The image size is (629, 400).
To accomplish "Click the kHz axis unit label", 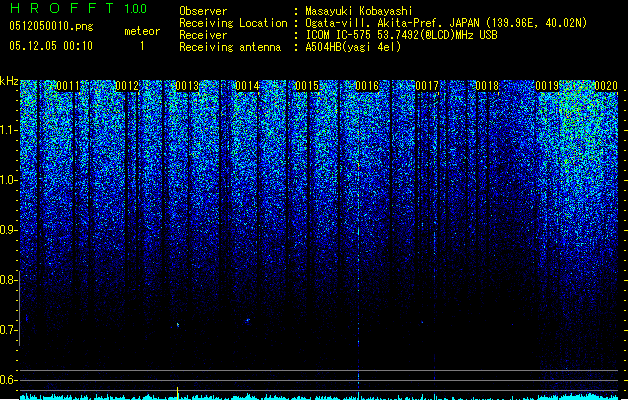I will click(9, 81).
